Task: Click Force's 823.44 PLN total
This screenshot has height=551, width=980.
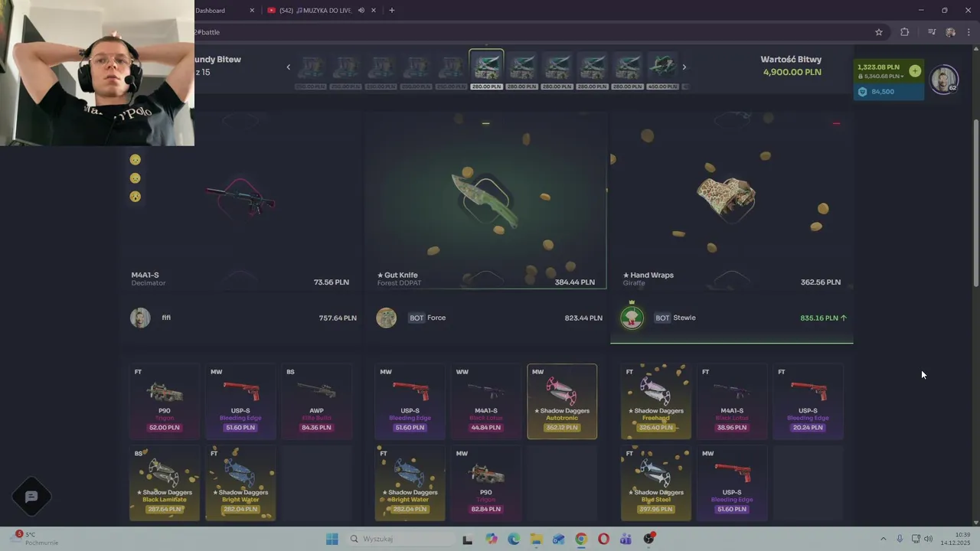Action: click(x=583, y=318)
